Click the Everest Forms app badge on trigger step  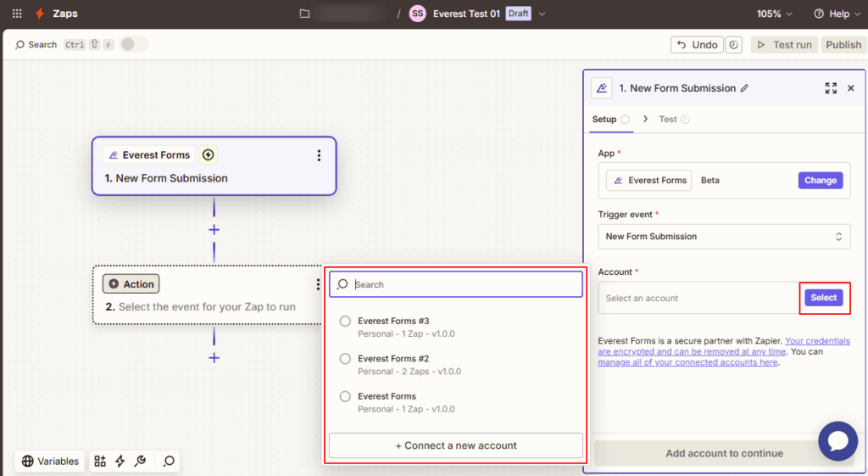149,155
